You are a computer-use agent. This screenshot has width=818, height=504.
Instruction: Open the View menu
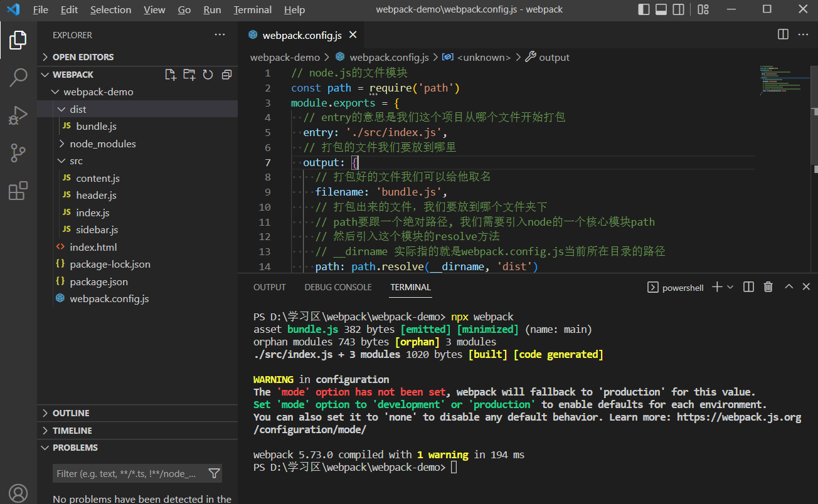(x=154, y=9)
